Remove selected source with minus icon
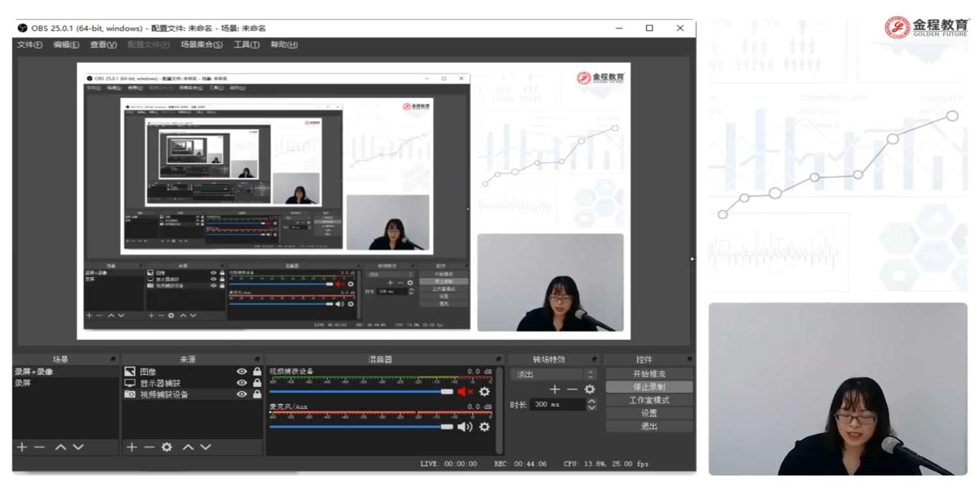 (149, 447)
